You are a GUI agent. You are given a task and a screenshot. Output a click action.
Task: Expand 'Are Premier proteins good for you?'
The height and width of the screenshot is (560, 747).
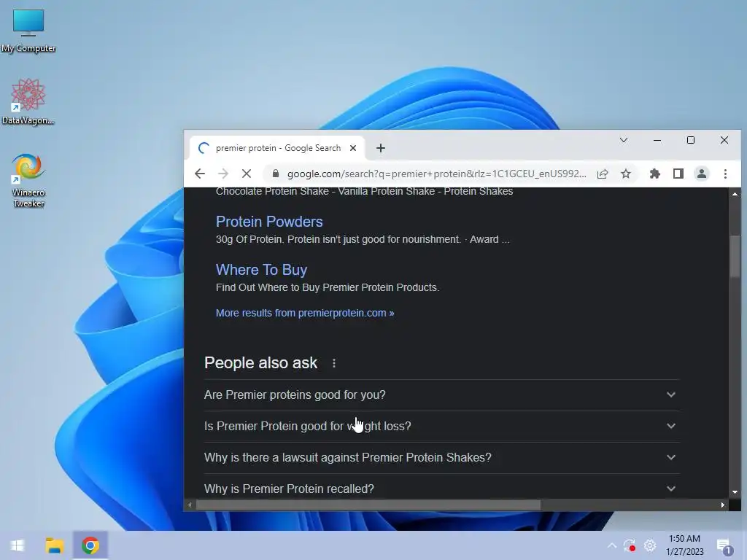coord(441,394)
